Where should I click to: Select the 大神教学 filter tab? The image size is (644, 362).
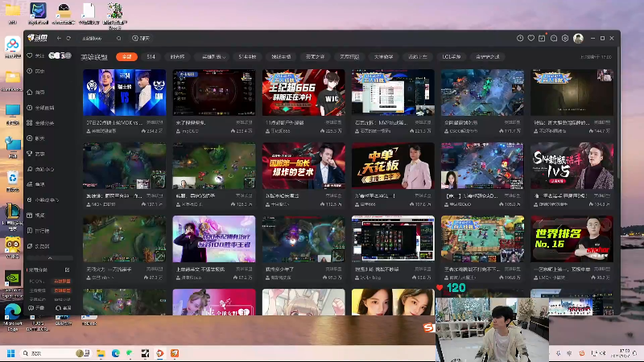(x=384, y=57)
